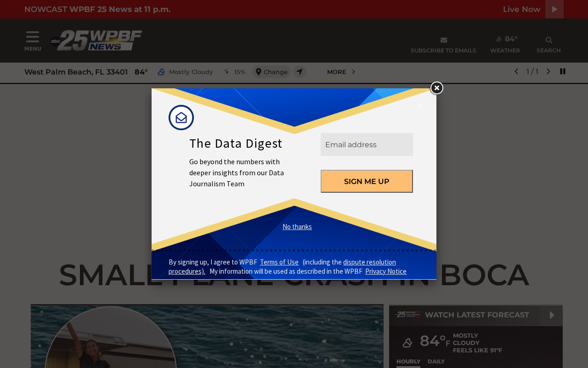The width and height of the screenshot is (588, 368).
Task: Click the Data Digest envelope logo
Action: click(181, 118)
